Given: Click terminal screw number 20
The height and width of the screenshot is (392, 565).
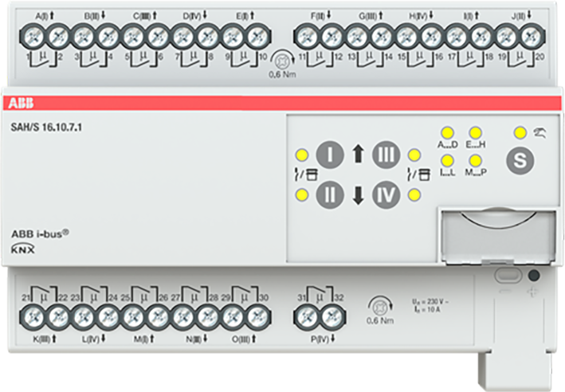Looking at the screenshot, I should coord(532,37).
